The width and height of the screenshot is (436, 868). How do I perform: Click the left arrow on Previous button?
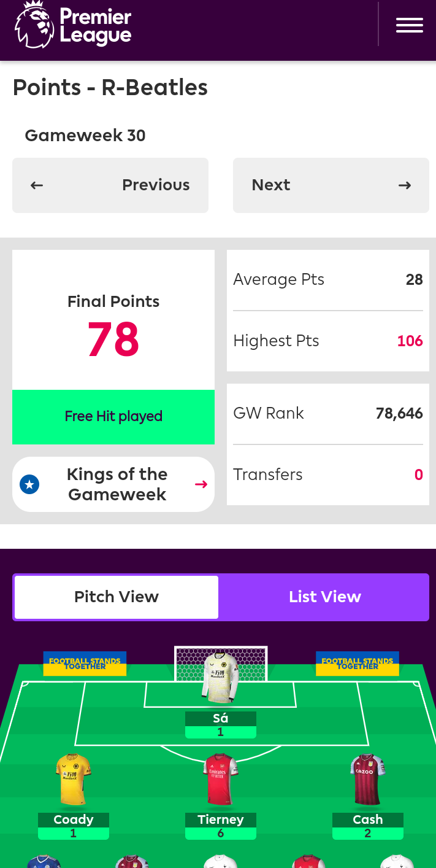[x=37, y=185]
